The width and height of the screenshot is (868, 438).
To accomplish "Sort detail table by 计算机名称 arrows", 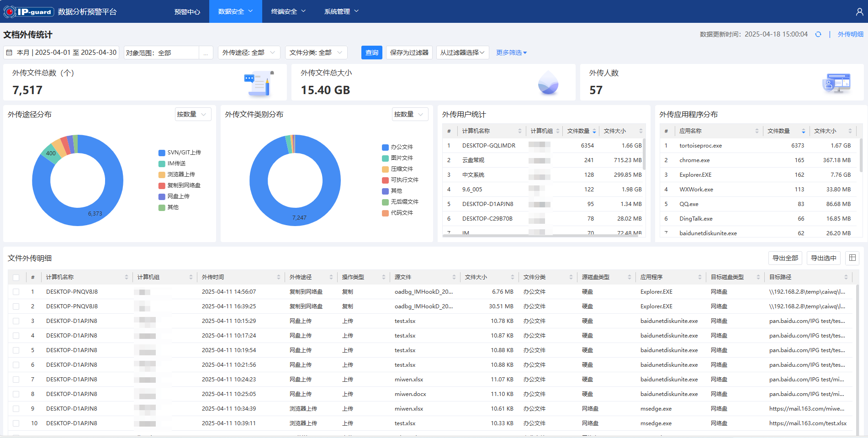I will pos(127,277).
